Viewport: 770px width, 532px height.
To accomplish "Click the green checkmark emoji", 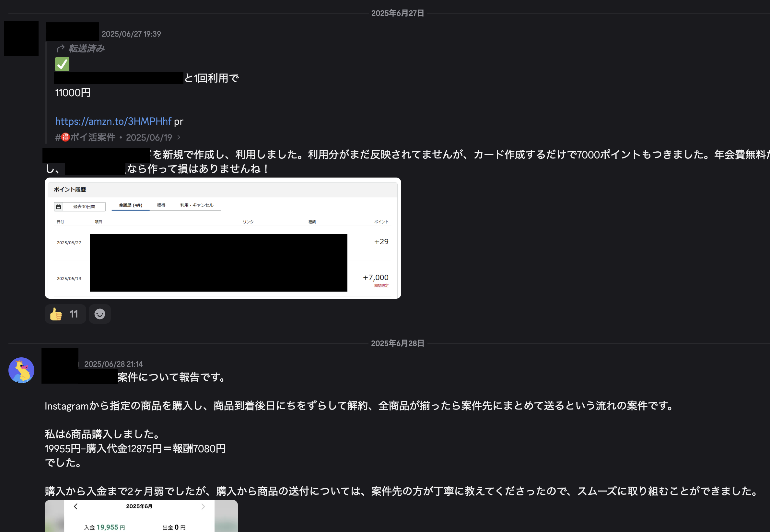I will point(62,64).
